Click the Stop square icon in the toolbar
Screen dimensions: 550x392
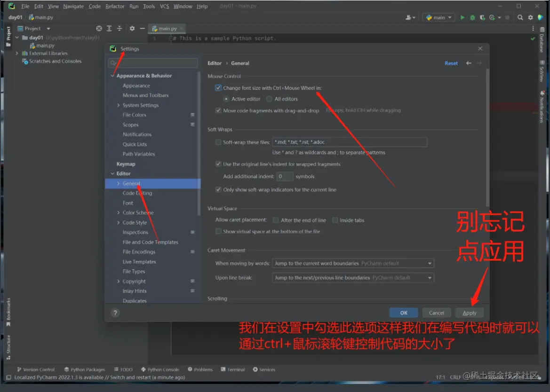[507, 17]
